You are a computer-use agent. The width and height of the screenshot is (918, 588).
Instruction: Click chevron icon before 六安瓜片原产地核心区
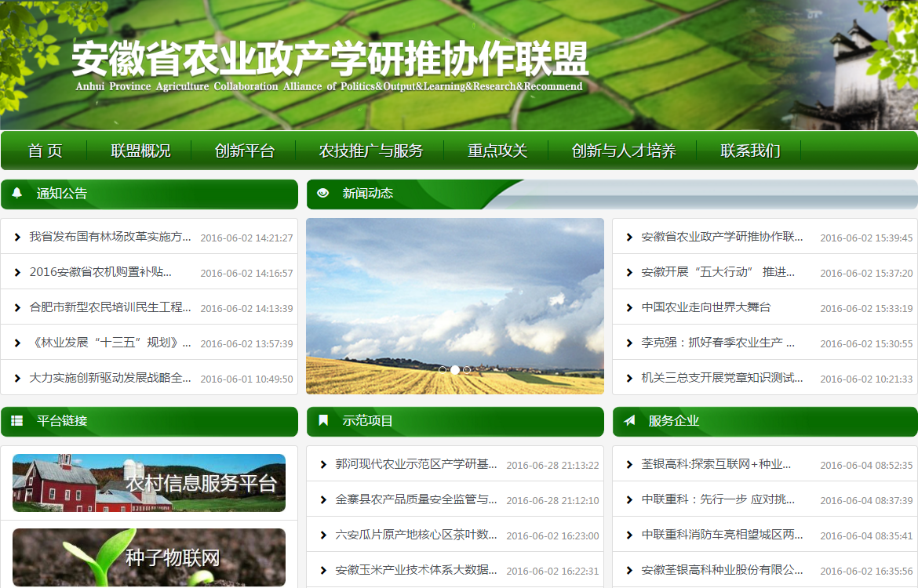[323, 535]
